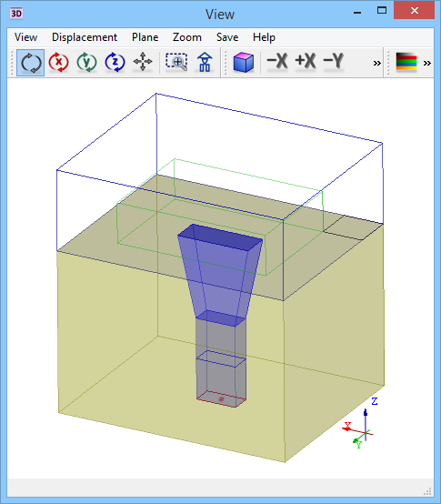441x504 pixels.
Task: Choose the zoom window magnifier tool
Action: pyautogui.click(x=176, y=63)
